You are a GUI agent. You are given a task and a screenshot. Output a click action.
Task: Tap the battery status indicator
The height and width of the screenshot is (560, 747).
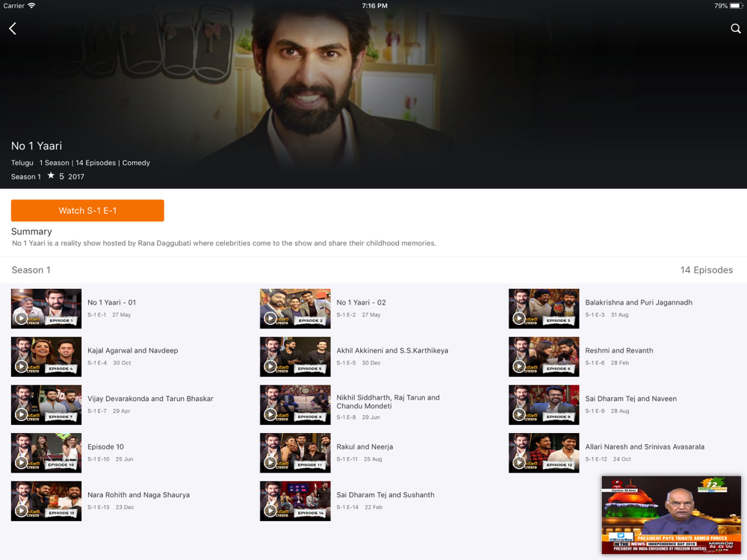click(736, 6)
